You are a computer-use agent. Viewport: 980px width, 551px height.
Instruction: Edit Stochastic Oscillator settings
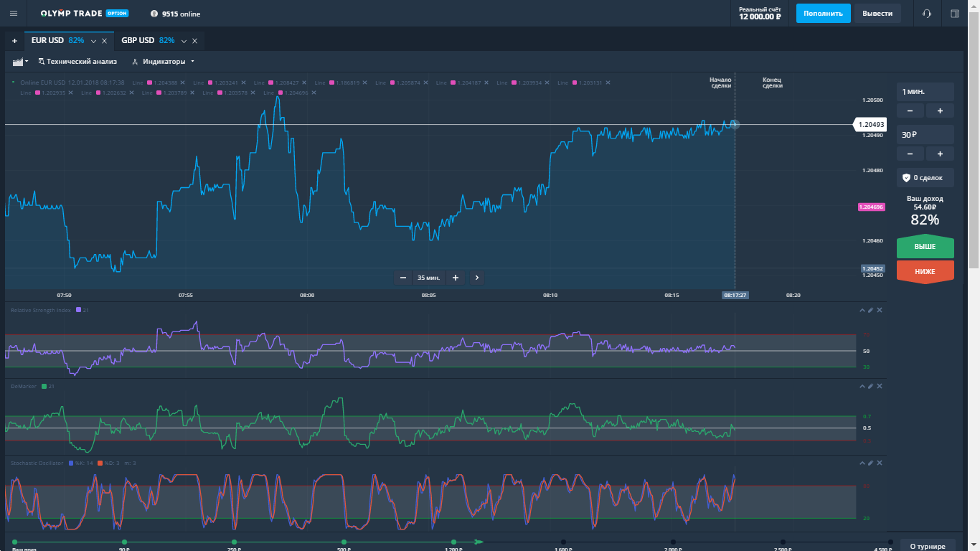click(x=871, y=463)
